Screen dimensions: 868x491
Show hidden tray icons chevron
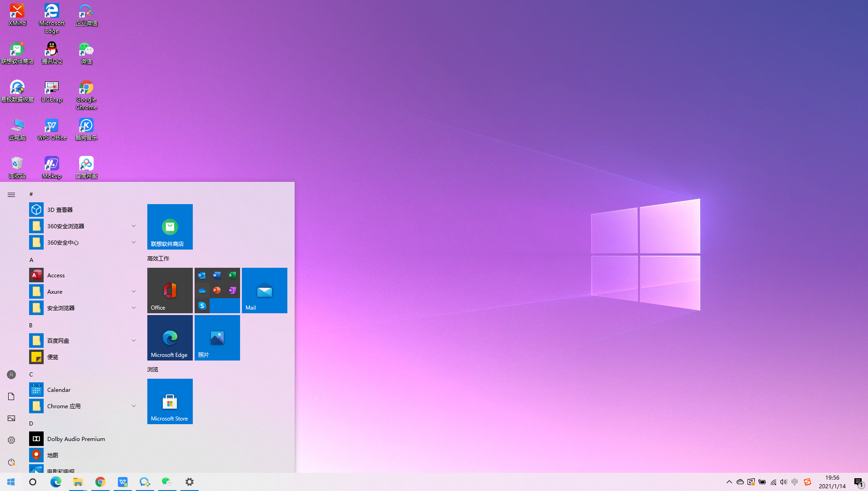click(x=729, y=482)
